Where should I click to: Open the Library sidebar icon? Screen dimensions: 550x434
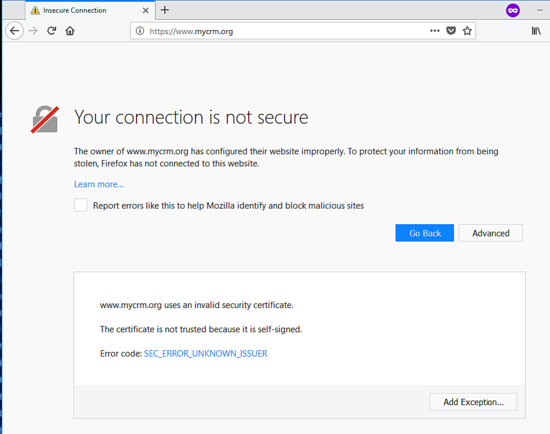click(x=536, y=31)
